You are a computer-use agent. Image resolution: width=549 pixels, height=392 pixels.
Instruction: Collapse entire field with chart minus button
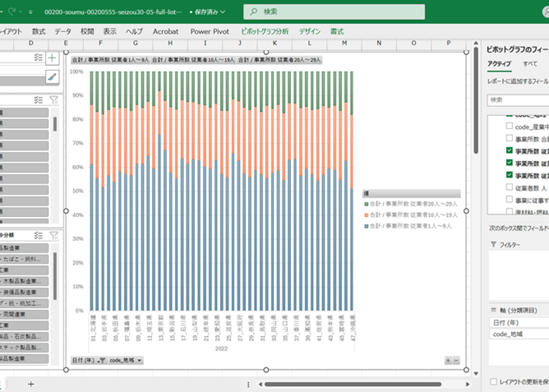tap(456, 361)
